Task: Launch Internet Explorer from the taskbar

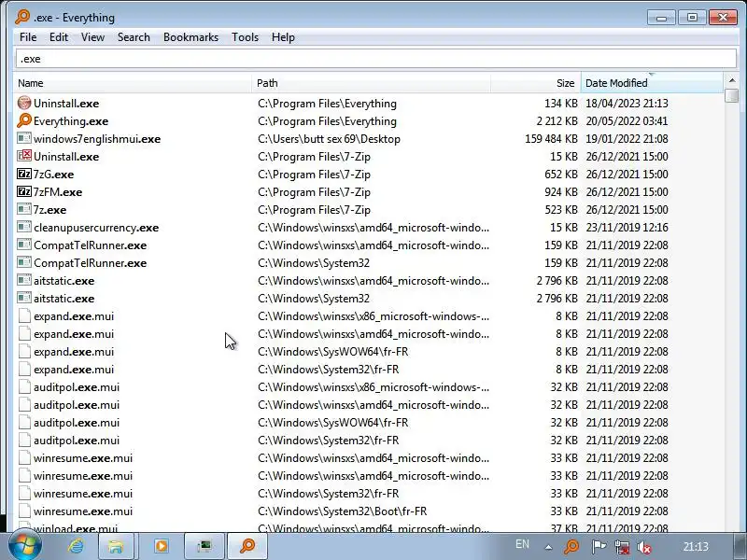Action: click(x=76, y=546)
